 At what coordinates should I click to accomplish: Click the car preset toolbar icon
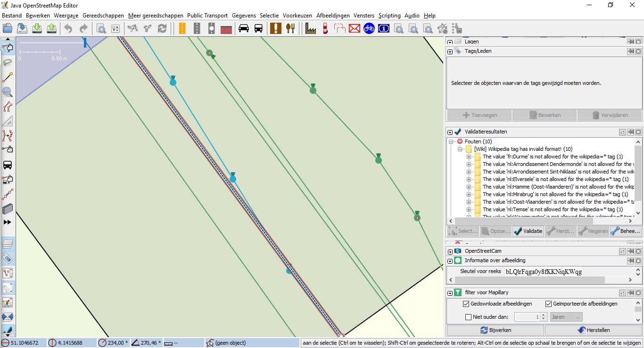point(244,28)
